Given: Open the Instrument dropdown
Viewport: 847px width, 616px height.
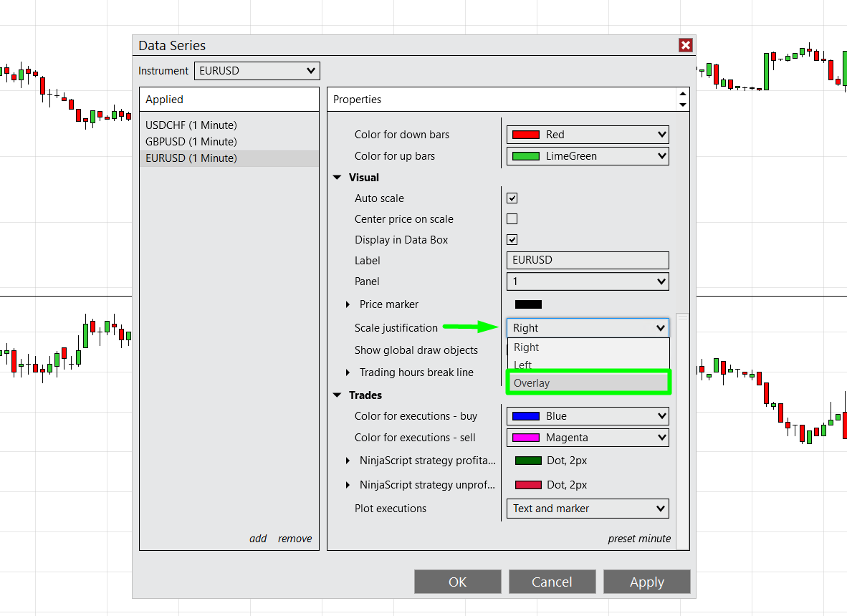Looking at the screenshot, I should [x=257, y=71].
